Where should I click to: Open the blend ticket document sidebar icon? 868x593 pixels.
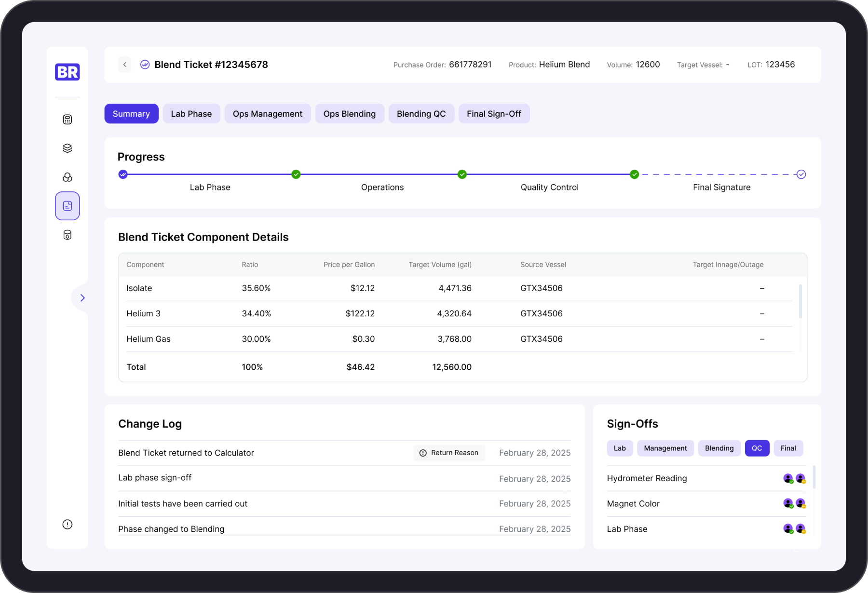[68, 206]
